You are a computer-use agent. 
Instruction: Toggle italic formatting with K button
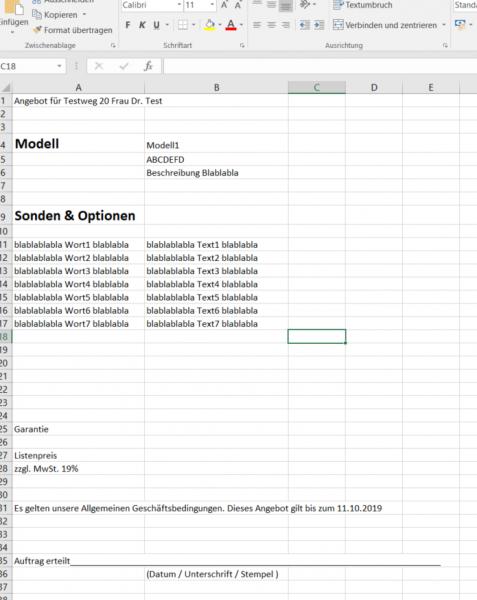tap(142, 25)
